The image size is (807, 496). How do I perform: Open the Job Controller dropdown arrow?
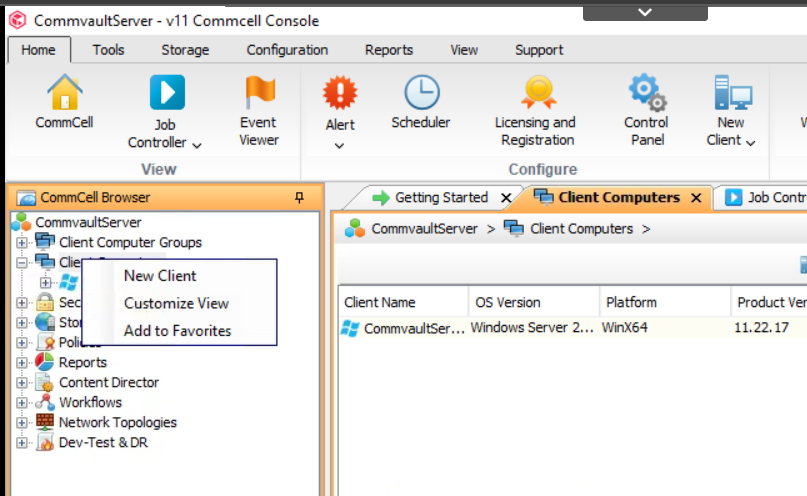[x=197, y=146]
